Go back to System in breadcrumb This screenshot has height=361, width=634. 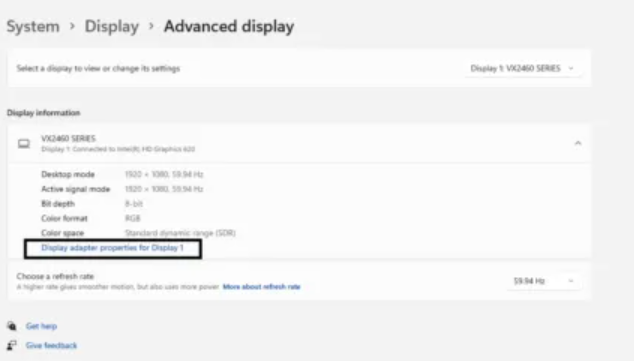(33, 26)
